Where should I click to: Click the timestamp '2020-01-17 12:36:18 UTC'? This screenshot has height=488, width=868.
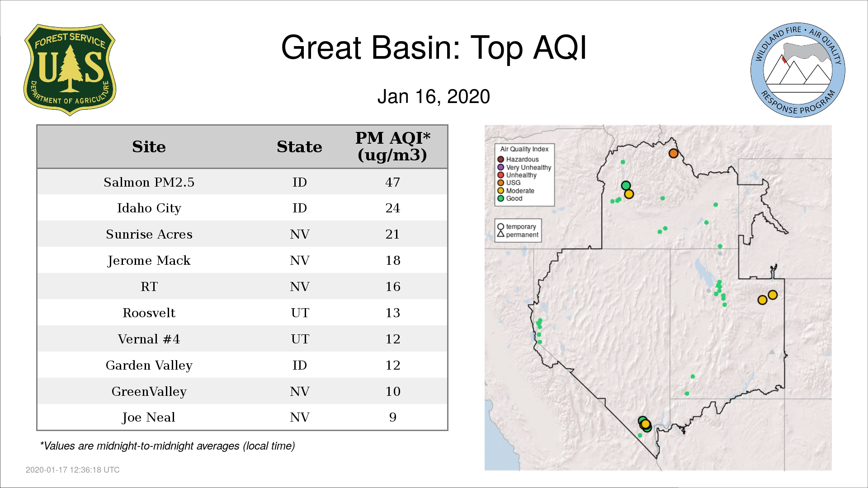pos(73,470)
